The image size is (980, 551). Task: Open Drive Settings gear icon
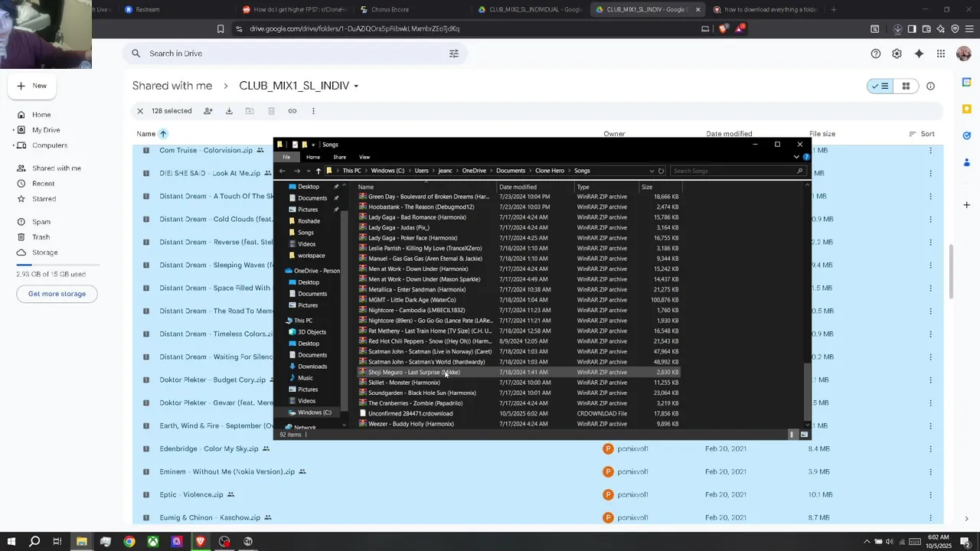point(897,54)
